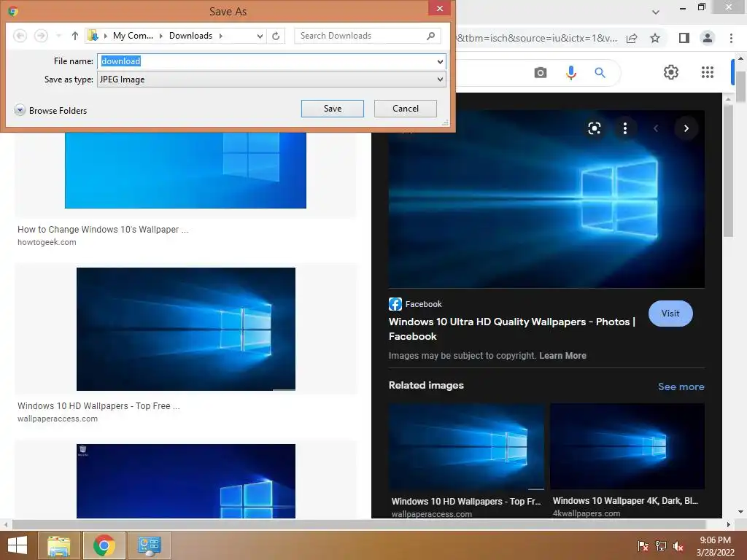Open Learn More copyright link

pos(562,356)
